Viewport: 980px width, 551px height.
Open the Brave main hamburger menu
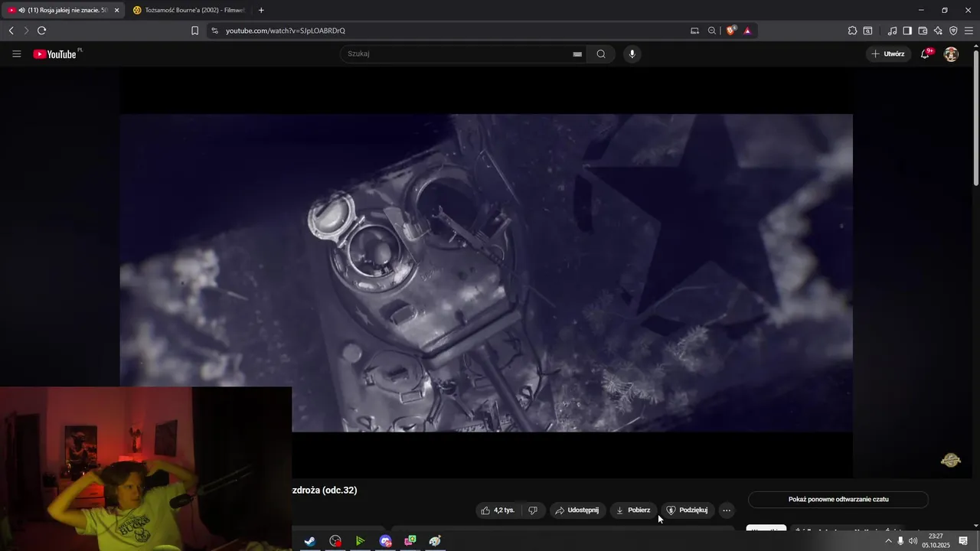969,31
